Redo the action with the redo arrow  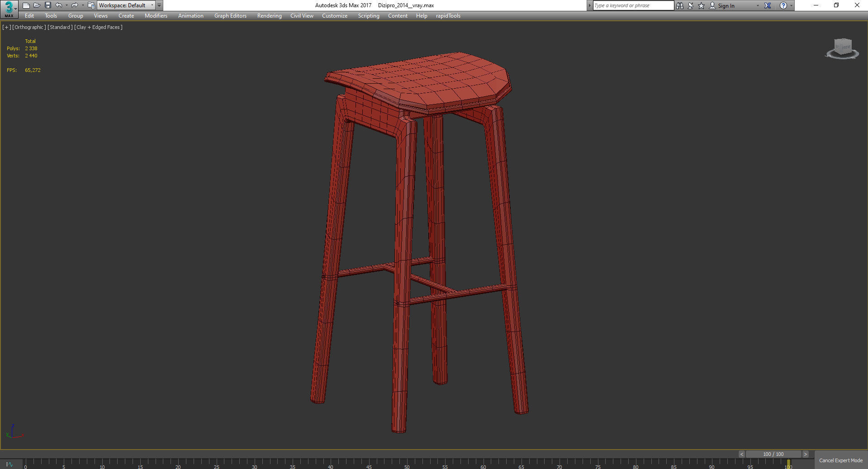[75, 5]
